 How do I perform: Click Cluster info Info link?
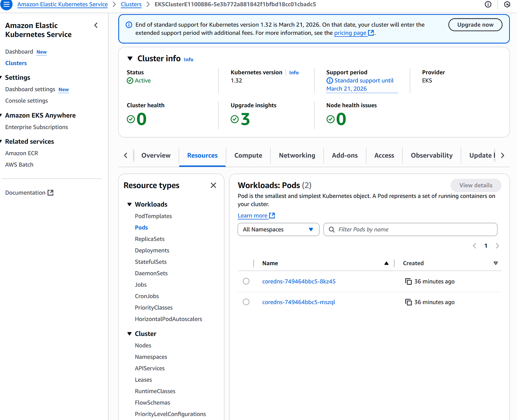[189, 60]
